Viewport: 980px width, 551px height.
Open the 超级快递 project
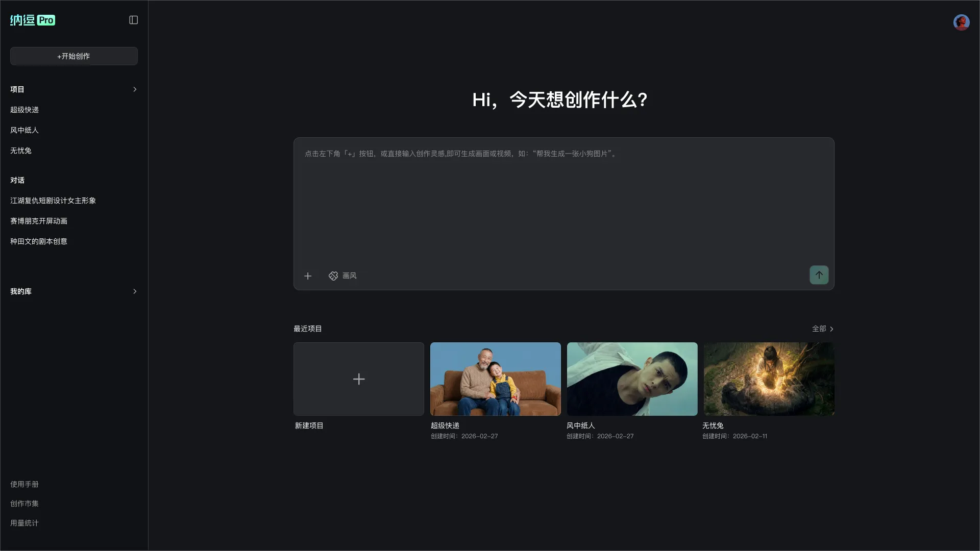(x=495, y=379)
